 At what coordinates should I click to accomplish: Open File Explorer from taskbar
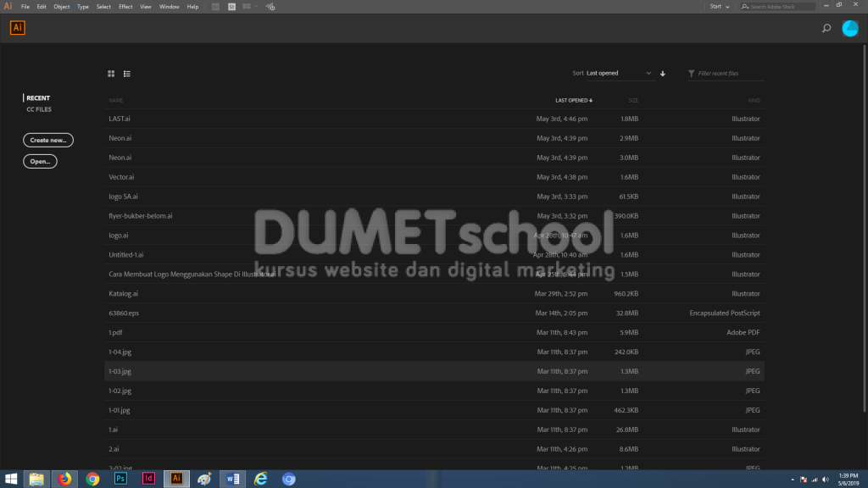click(36, 480)
